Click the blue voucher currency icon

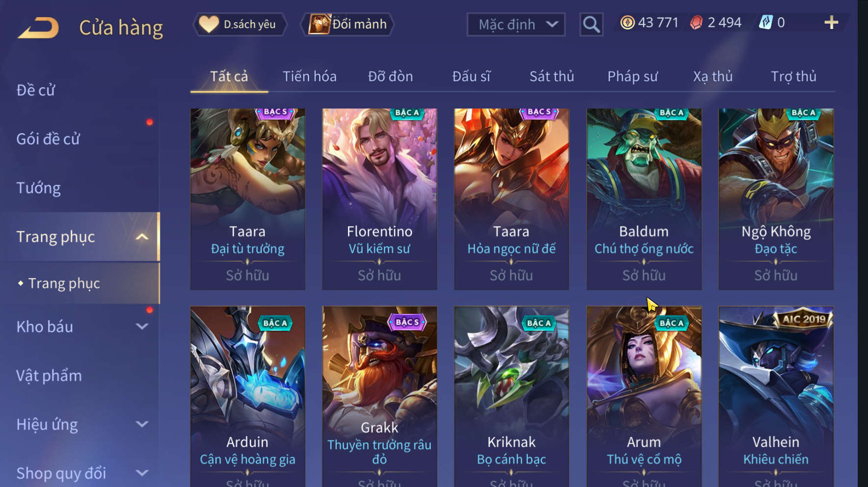click(766, 23)
